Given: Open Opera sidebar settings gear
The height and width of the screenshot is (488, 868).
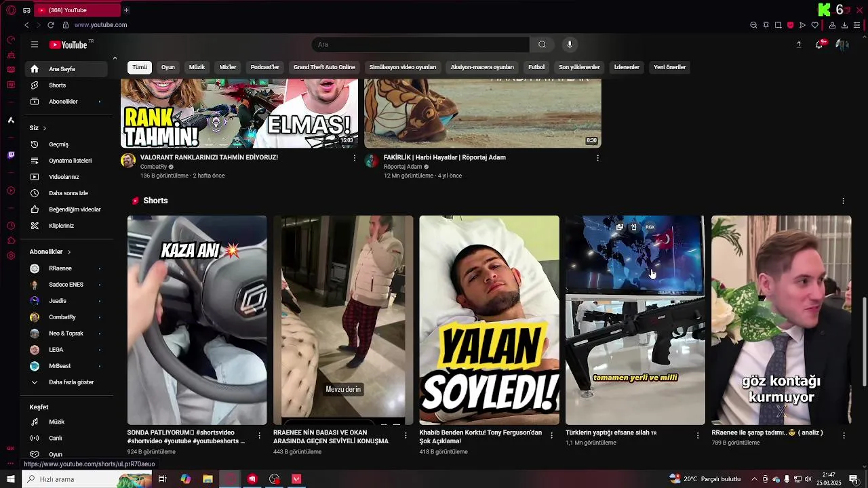Looking at the screenshot, I should (11, 256).
